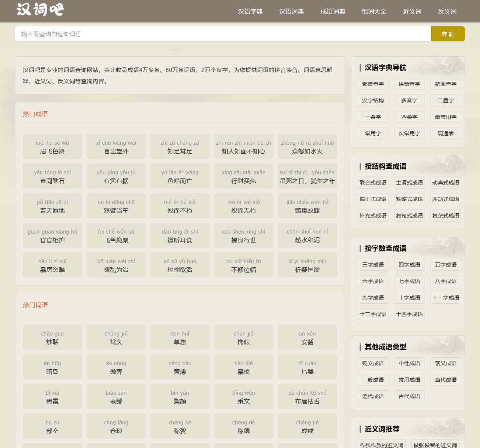Open the 布唇枯舌 word card
Viewport: 480px width, 448px height.
point(307,397)
